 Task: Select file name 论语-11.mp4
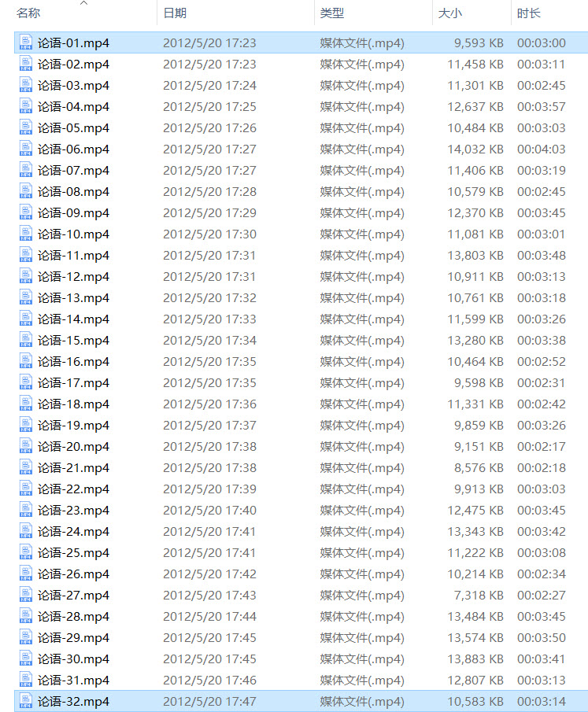(x=73, y=255)
